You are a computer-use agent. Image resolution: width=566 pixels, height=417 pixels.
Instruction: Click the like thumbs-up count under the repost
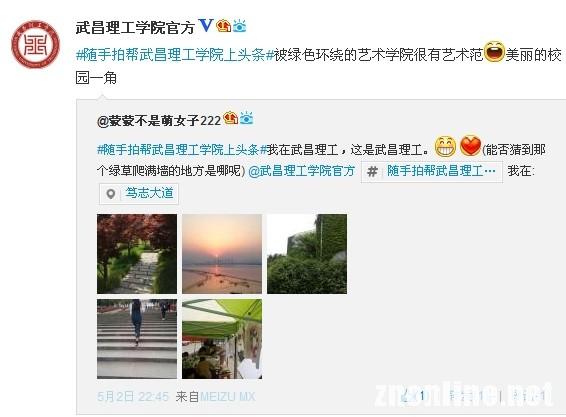point(413,396)
